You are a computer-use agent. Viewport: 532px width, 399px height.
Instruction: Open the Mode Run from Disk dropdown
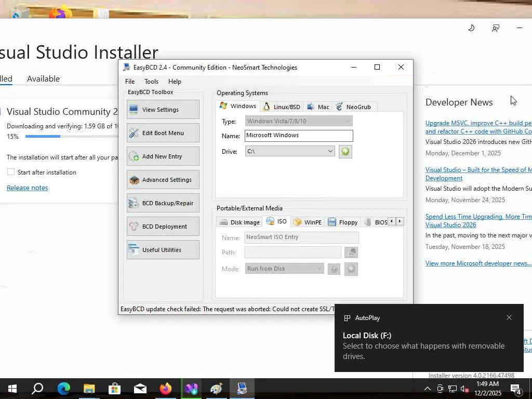click(x=284, y=269)
